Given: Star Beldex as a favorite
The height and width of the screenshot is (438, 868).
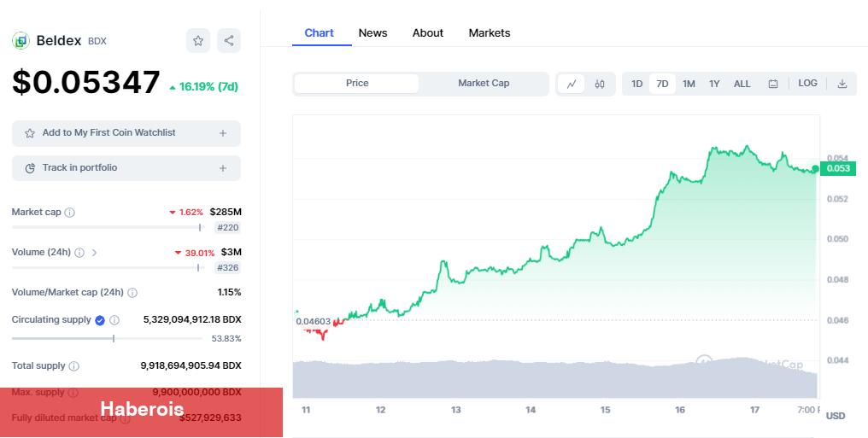Looking at the screenshot, I should (198, 40).
